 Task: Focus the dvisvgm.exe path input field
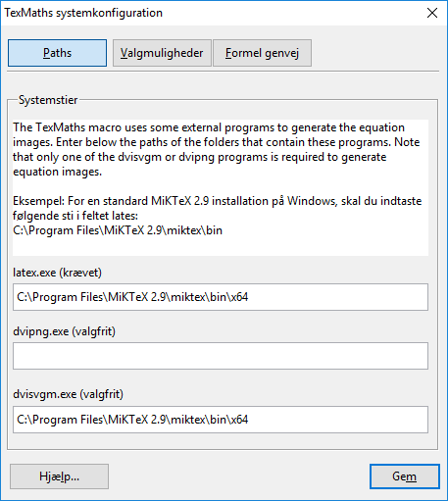pyautogui.click(x=221, y=420)
